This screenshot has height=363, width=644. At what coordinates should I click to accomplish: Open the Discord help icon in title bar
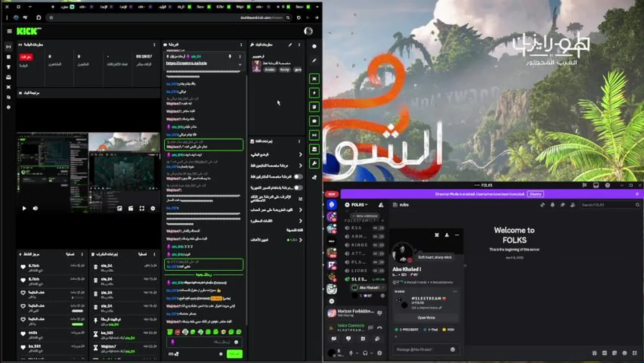click(607, 185)
